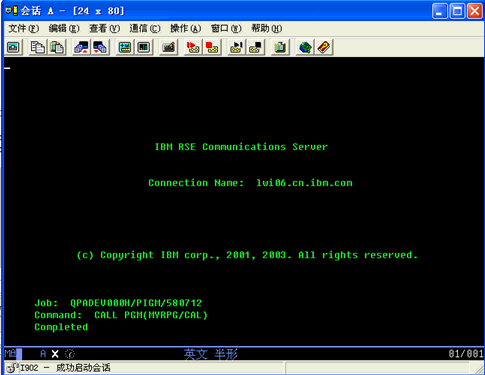This screenshot has width=485, height=375.
Task: Click the 英文 半形 input mode indicator
Action: pos(211,354)
